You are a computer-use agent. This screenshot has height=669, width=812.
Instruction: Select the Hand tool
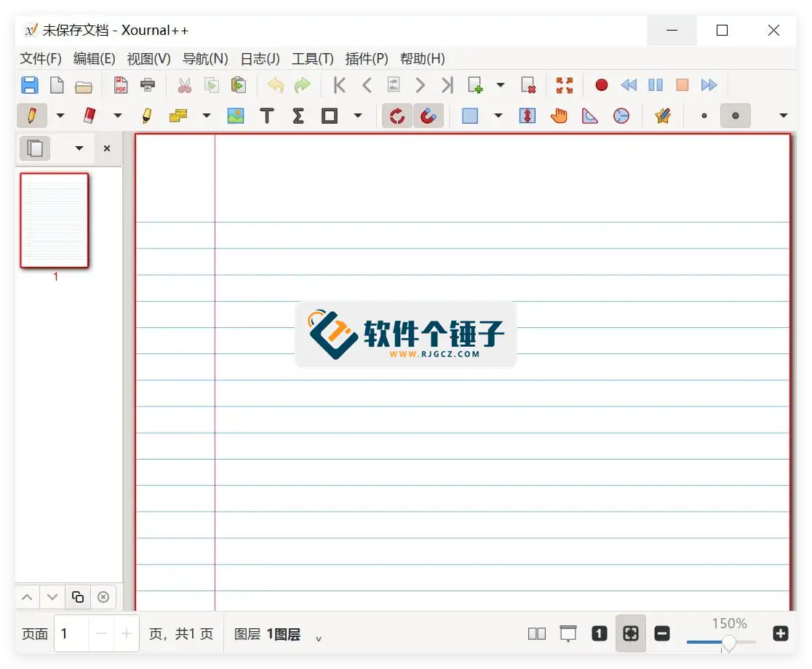559,116
